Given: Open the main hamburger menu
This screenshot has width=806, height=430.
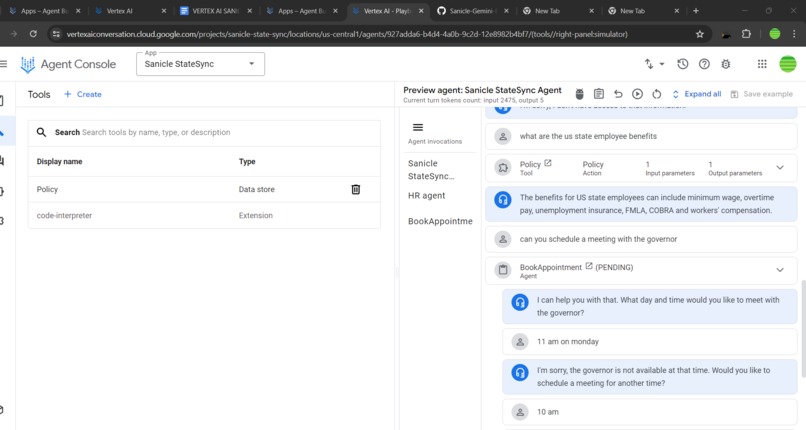Looking at the screenshot, I should [x=4, y=64].
